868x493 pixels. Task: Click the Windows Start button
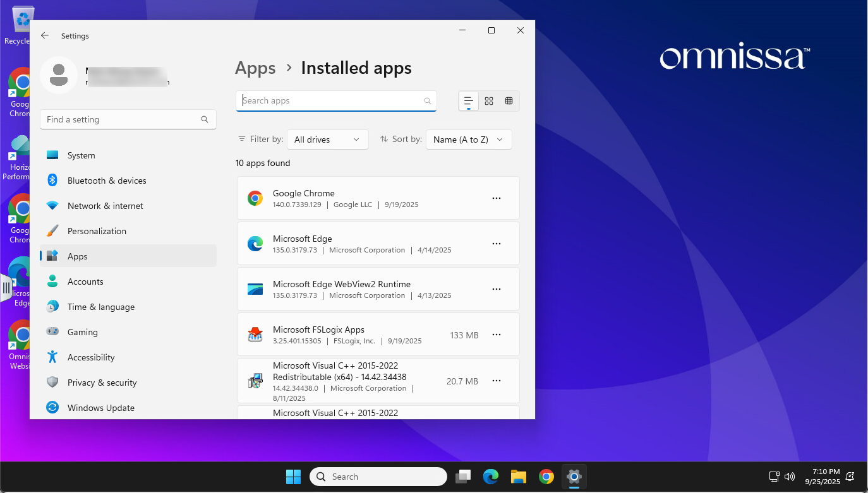click(x=293, y=477)
